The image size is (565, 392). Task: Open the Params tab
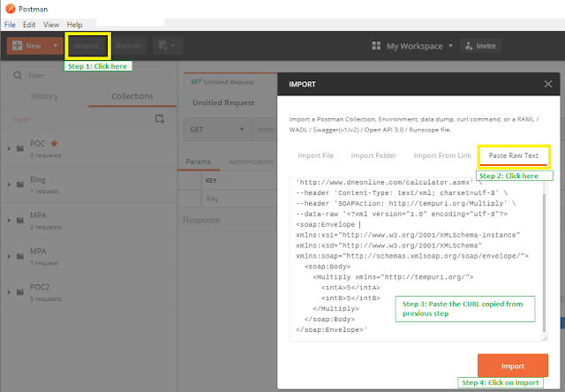198,162
